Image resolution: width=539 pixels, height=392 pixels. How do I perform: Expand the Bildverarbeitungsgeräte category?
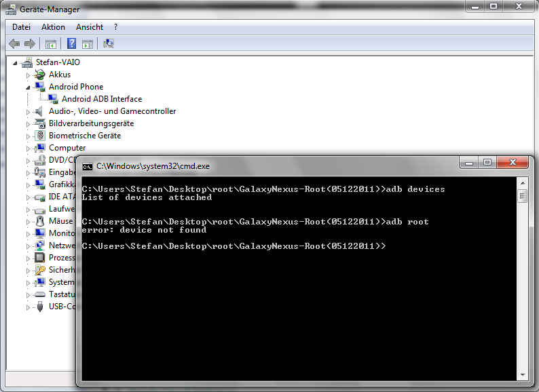point(29,124)
